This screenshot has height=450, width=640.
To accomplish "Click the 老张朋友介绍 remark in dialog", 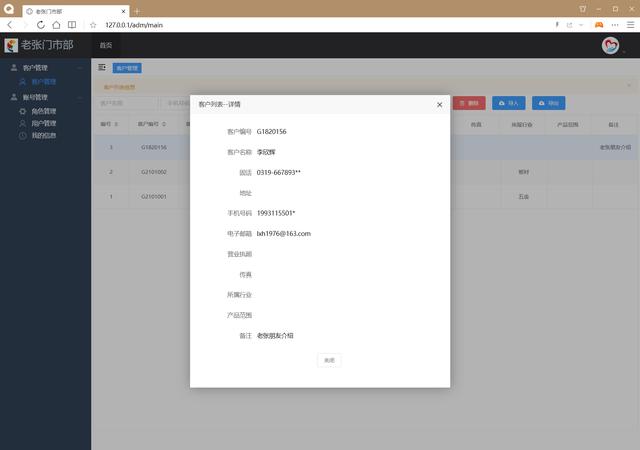I will tap(275, 336).
